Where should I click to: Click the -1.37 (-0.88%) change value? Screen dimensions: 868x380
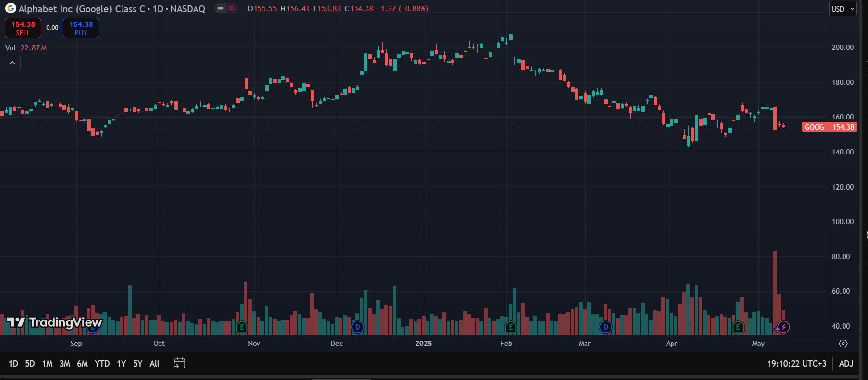pyautogui.click(x=403, y=9)
